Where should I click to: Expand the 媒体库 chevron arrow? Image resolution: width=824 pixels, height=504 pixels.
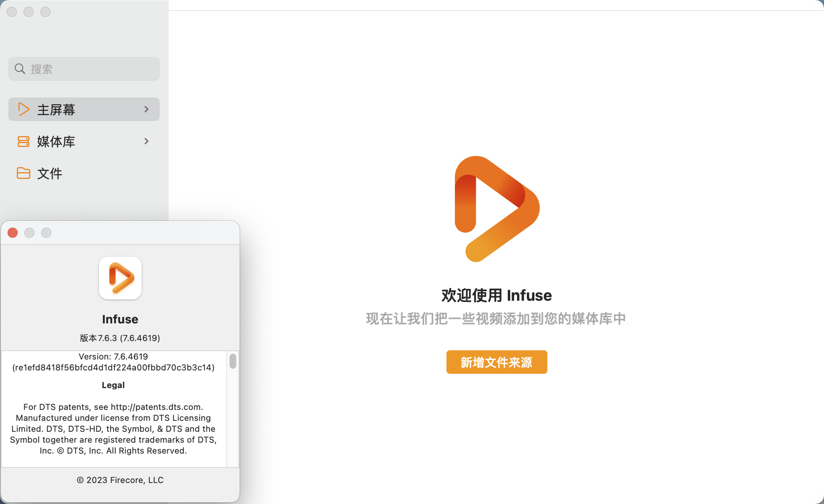click(146, 141)
